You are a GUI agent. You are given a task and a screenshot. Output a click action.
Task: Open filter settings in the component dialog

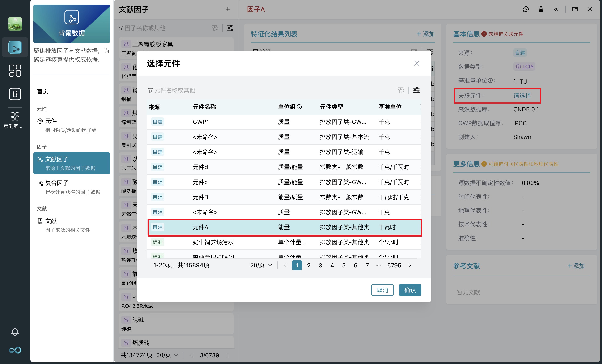point(416,90)
